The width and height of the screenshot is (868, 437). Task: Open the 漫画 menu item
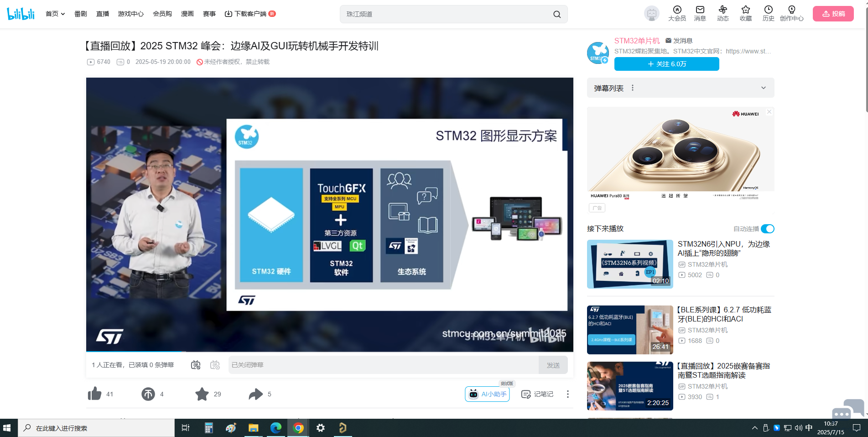(187, 14)
